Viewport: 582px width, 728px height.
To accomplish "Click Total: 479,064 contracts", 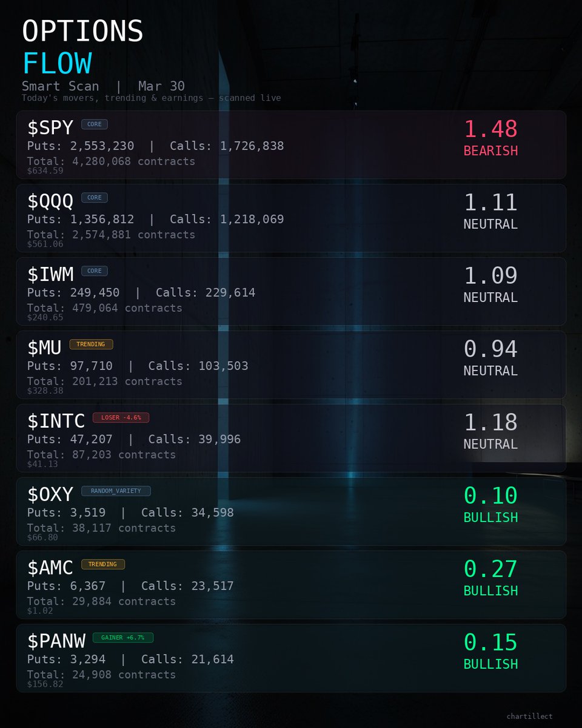I will pyautogui.click(x=105, y=308).
